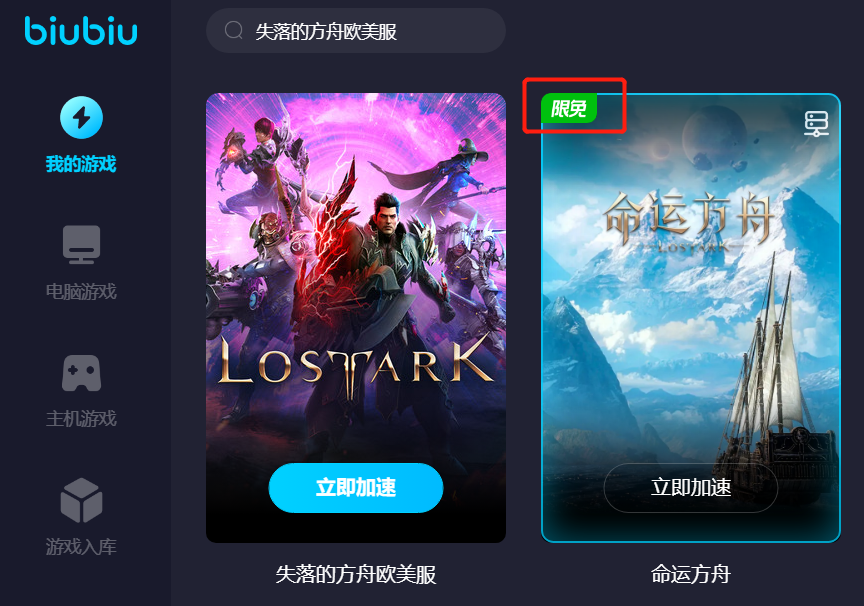This screenshot has width=864, height=606.
Task: Select the 游戏入库 sidebar label
Action: (x=81, y=547)
